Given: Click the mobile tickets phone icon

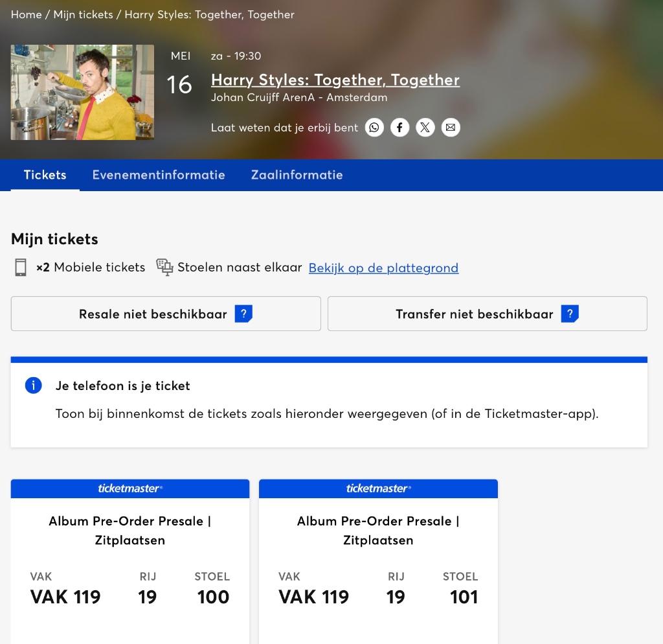Looking at the screenshot, I should 20,267.
